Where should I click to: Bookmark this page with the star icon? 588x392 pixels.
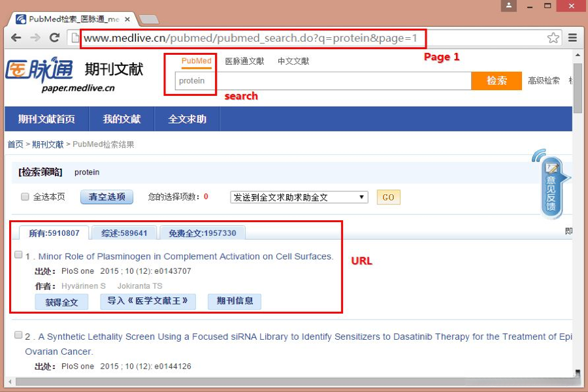[x=553, y=38]
